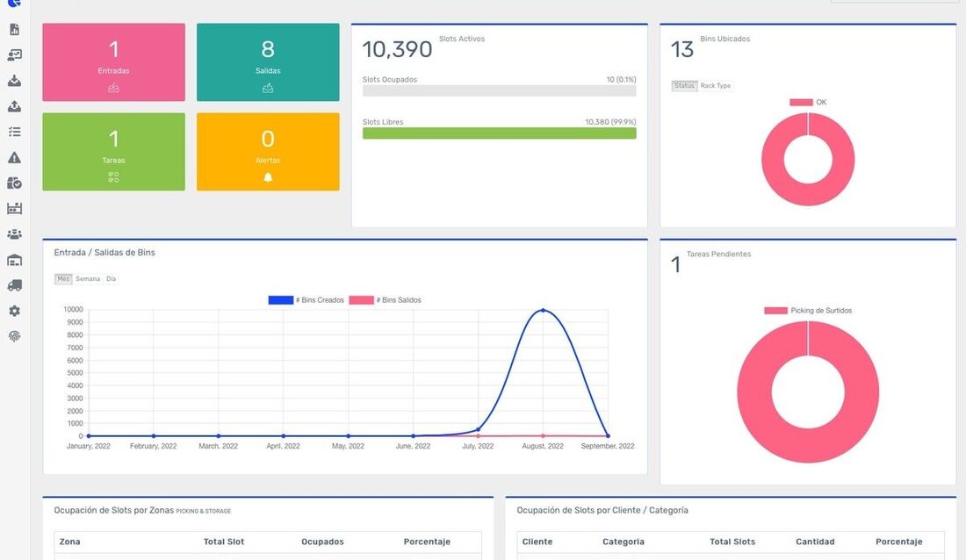Screen dimensions: 966x560
Task: Open the reports document icon in sidebar
Action: click(x=14, y=30)
